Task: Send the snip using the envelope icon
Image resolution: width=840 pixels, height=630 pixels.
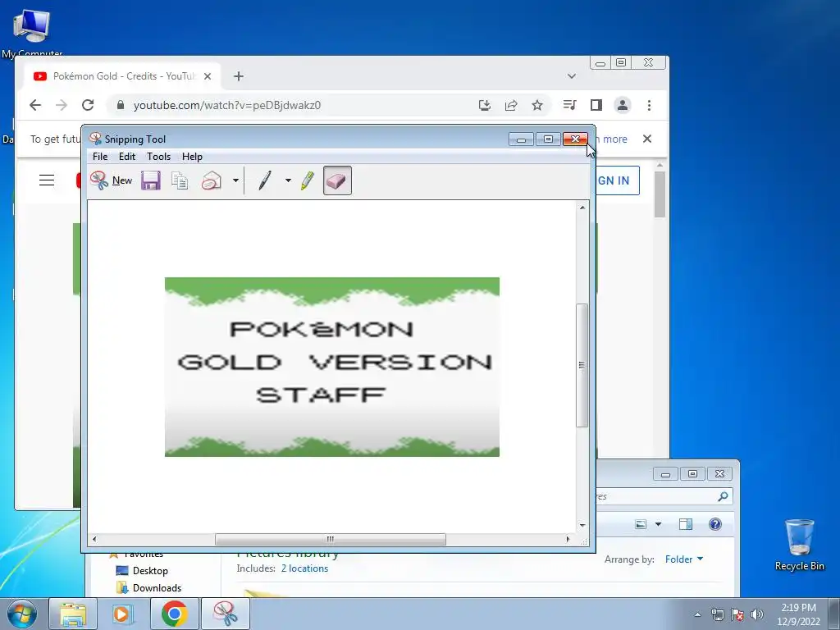Action: point(212,180)
